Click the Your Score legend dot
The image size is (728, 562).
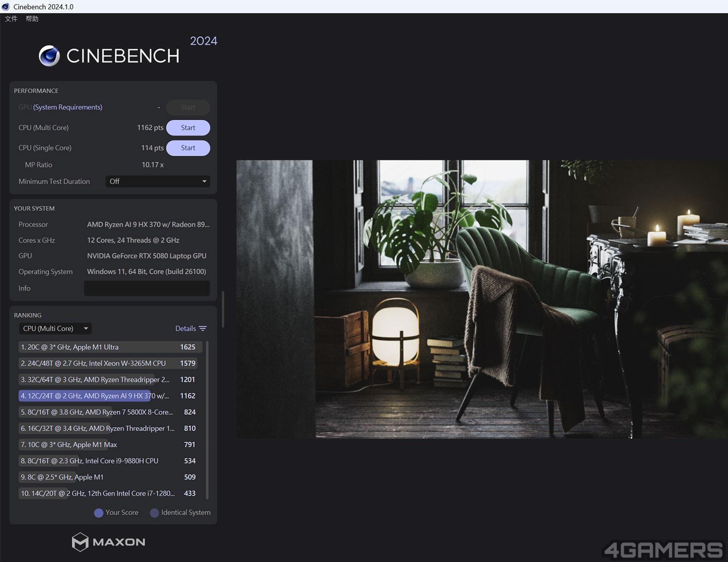pos(99,513)
